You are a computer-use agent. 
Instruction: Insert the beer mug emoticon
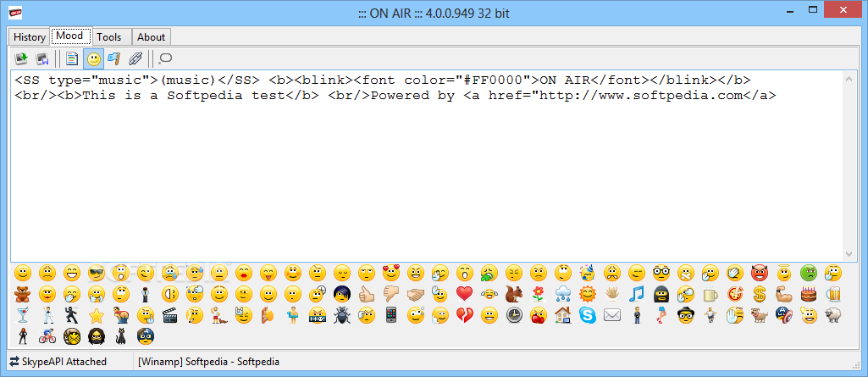pyautogui.click(x=833, y=293)
